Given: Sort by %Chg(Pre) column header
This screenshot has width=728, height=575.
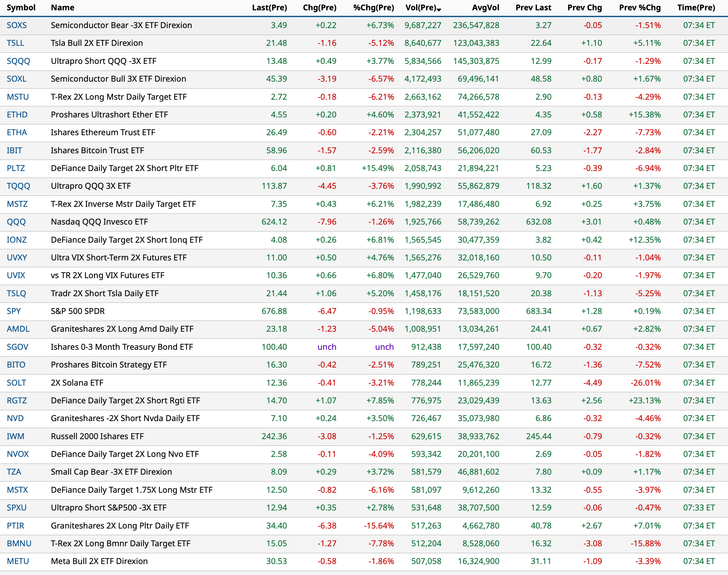Looking at the screenshot, I should [373, 7].
